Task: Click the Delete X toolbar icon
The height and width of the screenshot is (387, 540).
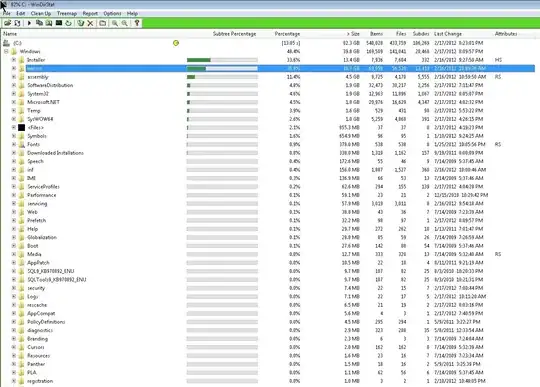Action: pyautogui.click(x=90, y=23)
